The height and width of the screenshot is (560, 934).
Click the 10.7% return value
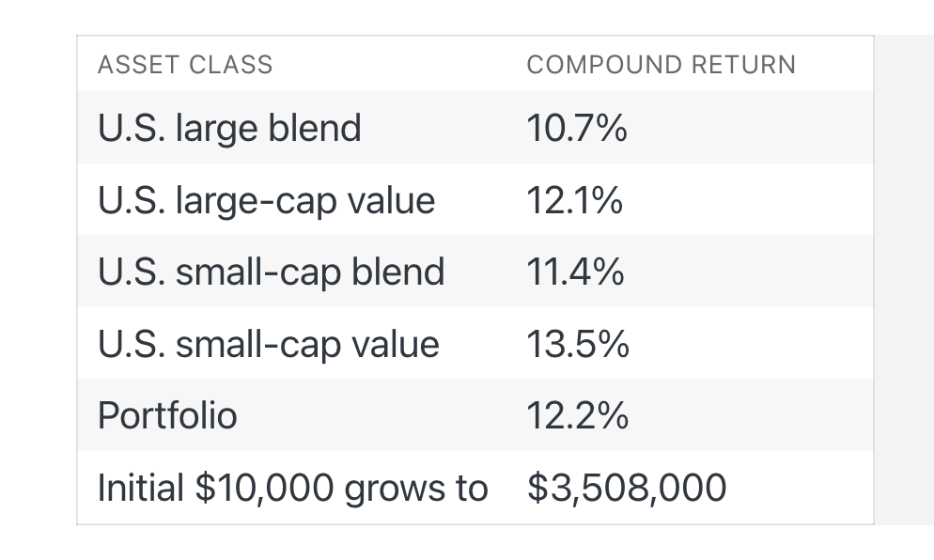point(577,128)
